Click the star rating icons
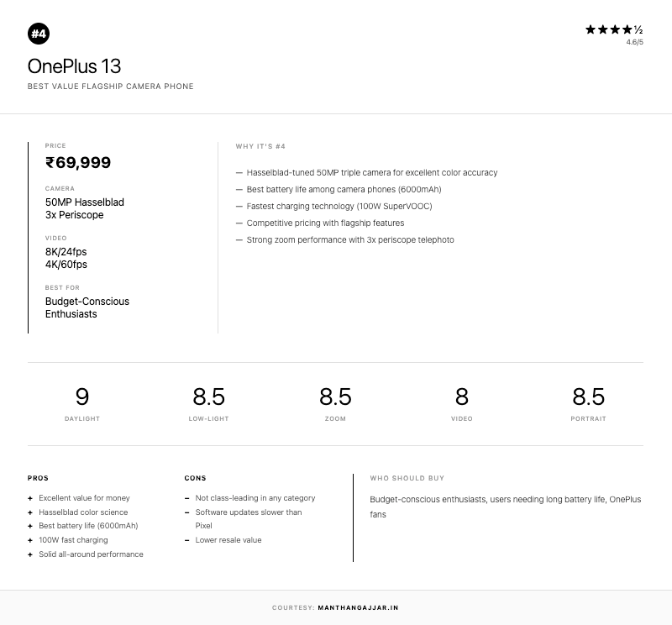Viewport: 672px width, 625px height. click(x=614, y=29)
